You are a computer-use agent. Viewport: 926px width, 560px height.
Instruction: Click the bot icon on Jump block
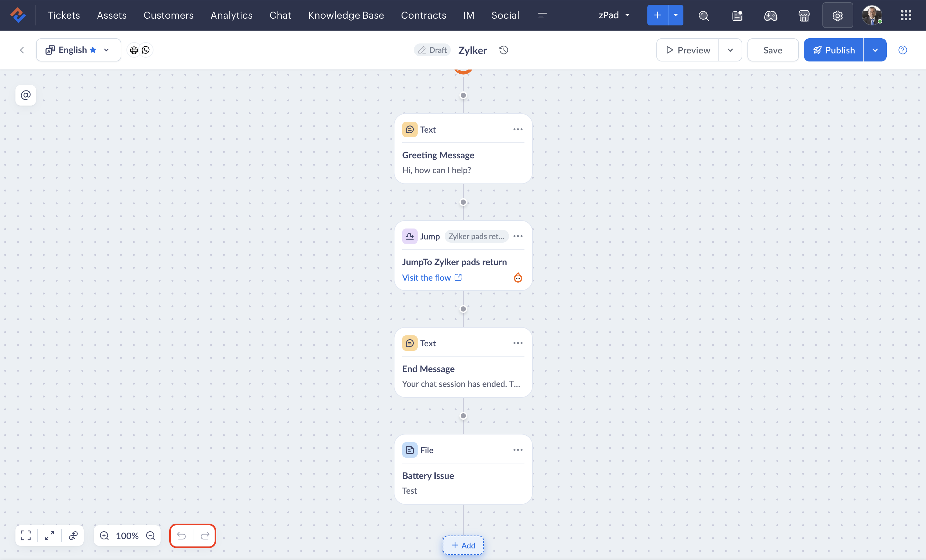click(518, 277)
